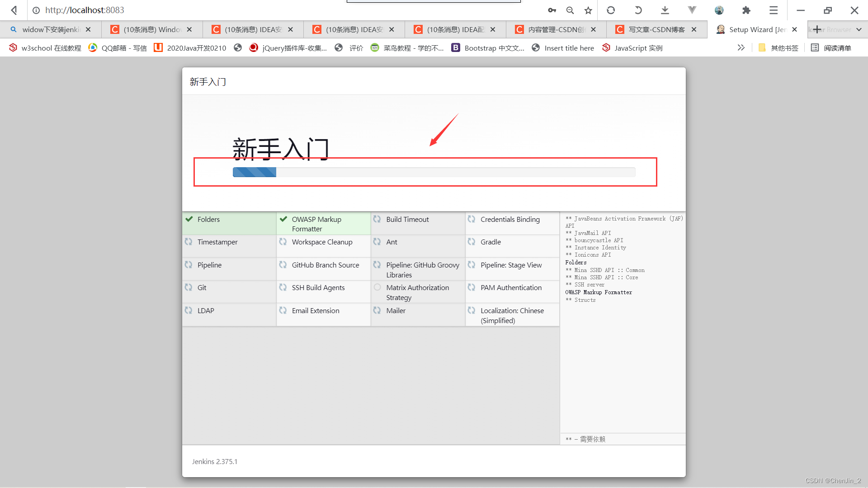Close the Setup Wizard tab

pos(794,29)
